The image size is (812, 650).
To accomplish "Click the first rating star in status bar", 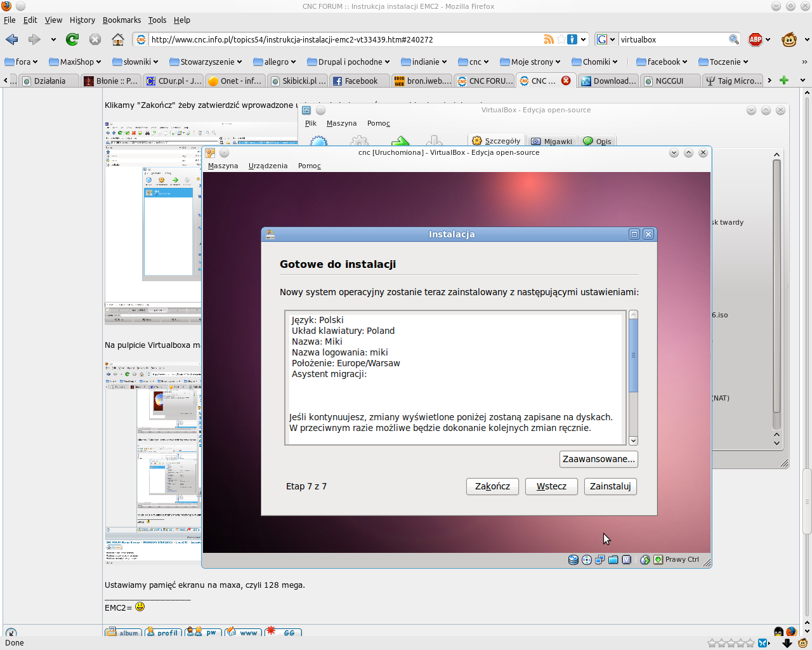I will [712, 643].
